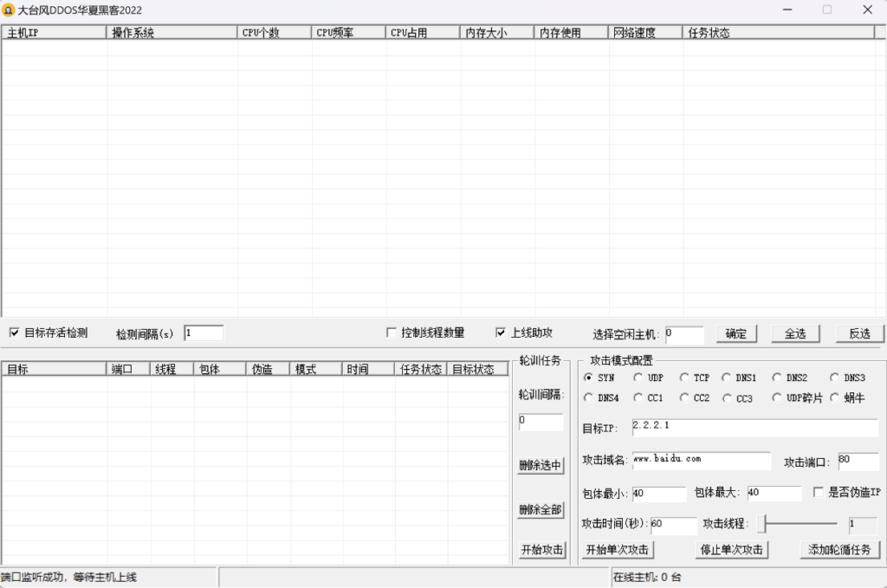Click the application icon in the title bar
The image size is (887, 588).
(x=9, y=10)
